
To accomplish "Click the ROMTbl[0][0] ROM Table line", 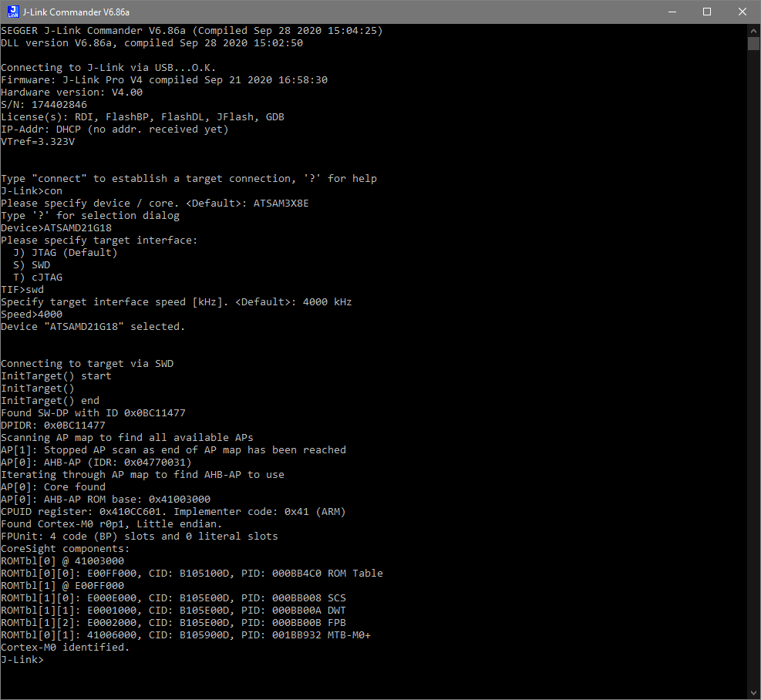I will coord(192,574).
